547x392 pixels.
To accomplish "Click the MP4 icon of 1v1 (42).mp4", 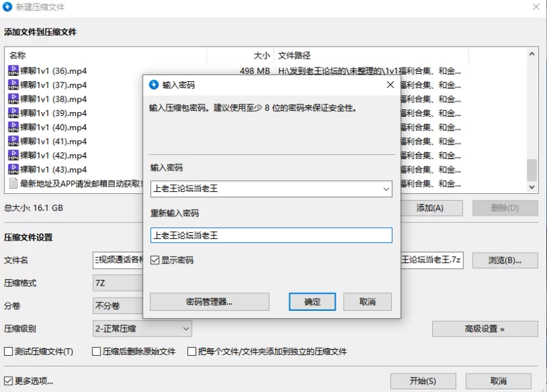I will (13, 156).
